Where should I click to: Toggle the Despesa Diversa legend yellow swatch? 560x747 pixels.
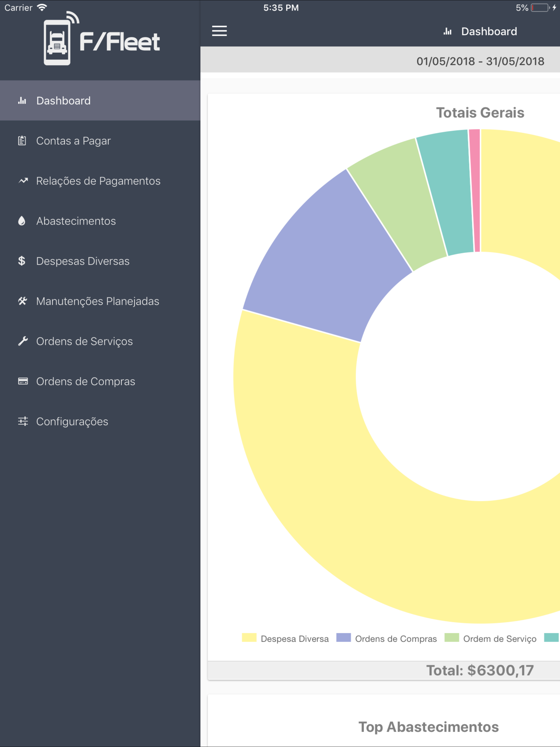[x=249, y=638]
